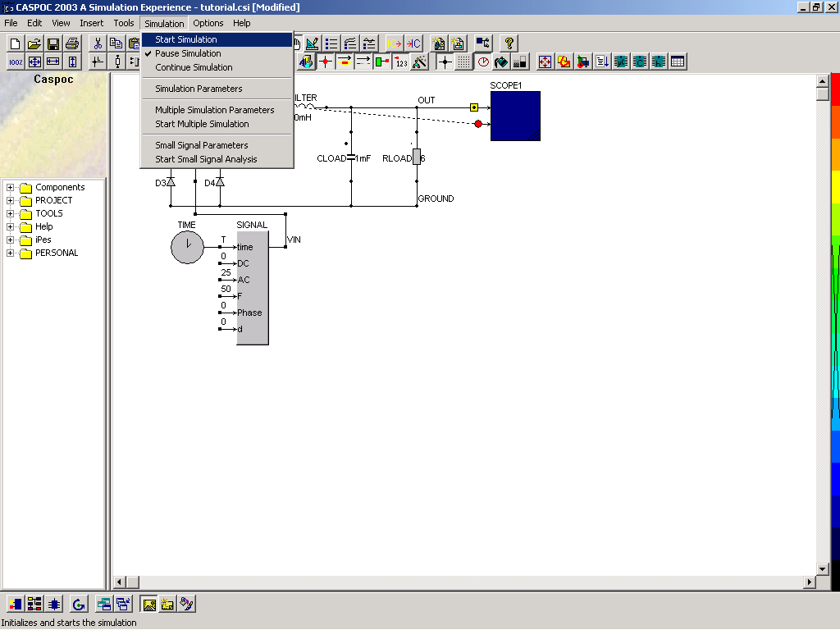Expand the Help folder tree node
The image size is (840, 630).
(x=10, y=226)
